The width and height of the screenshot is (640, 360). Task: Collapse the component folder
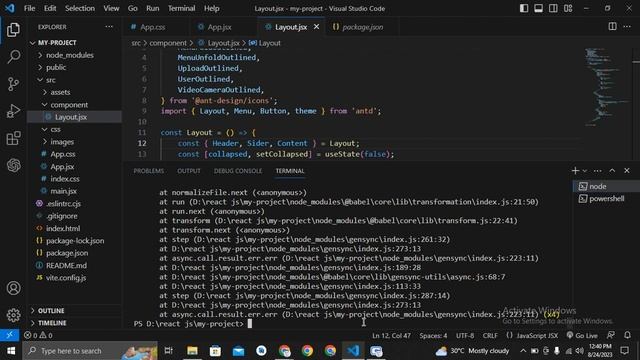pyautogui.click(x=74, y=105)
